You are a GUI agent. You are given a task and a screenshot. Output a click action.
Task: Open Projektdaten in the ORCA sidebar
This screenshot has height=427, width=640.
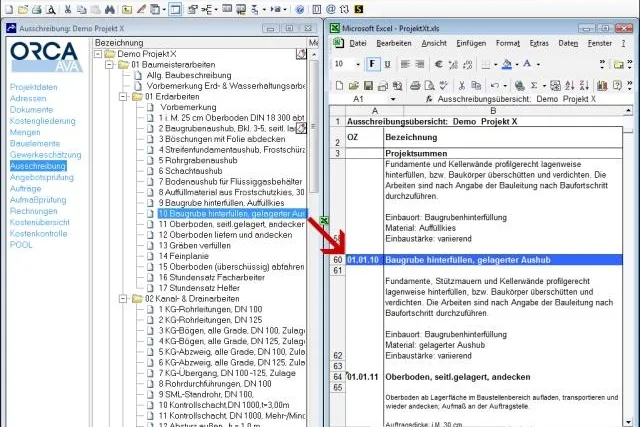coord(33,87)
